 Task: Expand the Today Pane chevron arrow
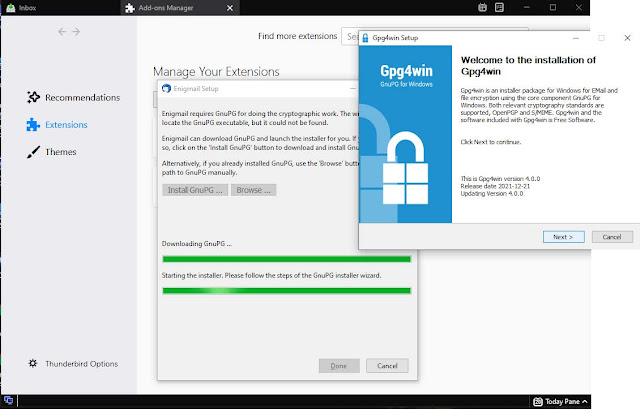pyautogui.click(x=585, y=402)
